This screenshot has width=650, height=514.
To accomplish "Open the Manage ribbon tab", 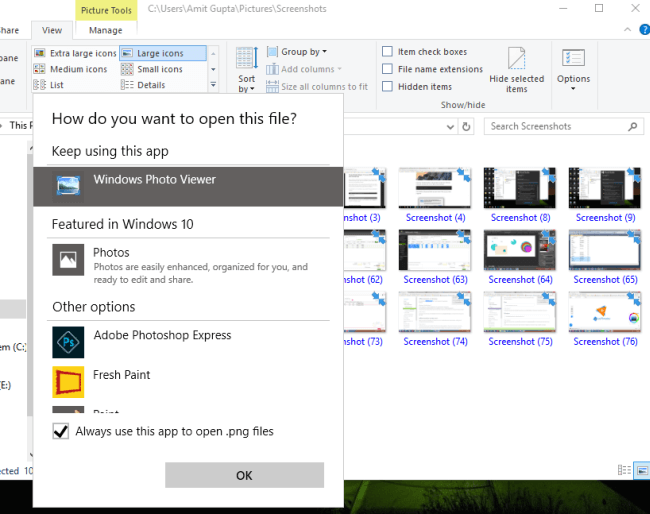I will 106,30.
